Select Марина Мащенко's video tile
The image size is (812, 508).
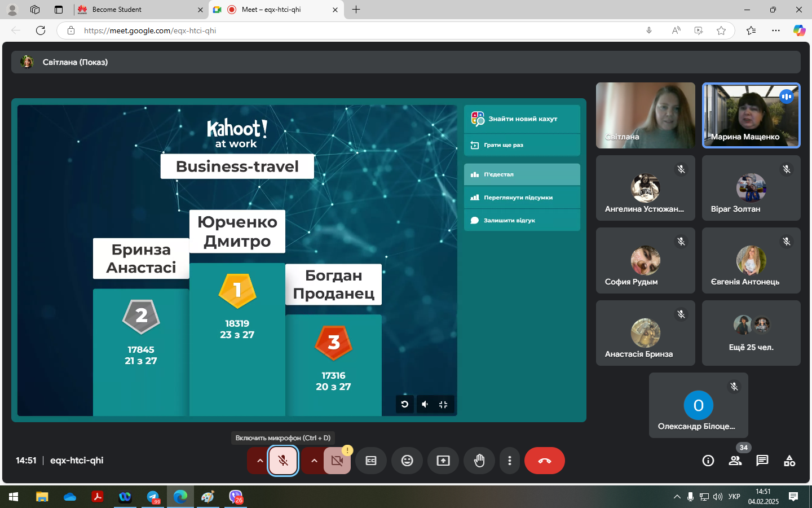[x=751, y=116]
